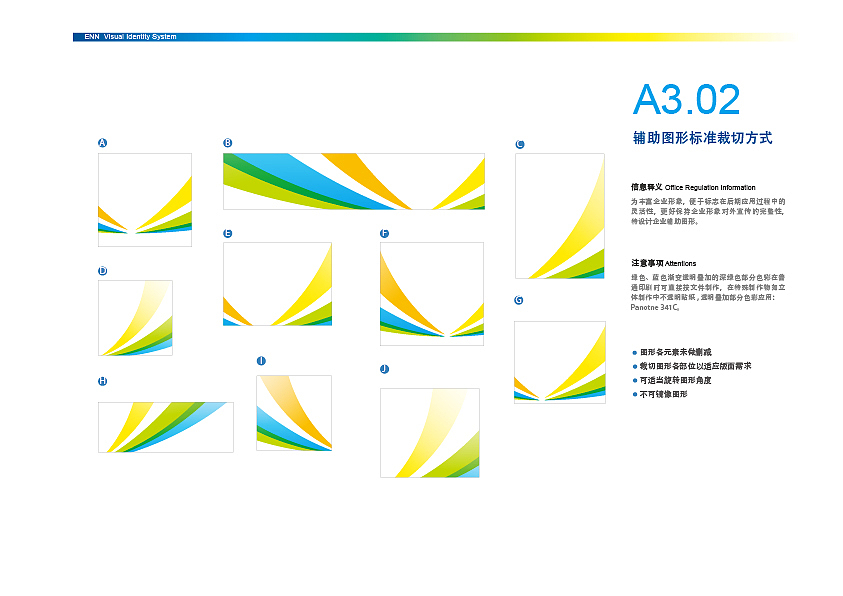The height and width of the screenshot is (596, 843).
Task: Click the circled letter D label
Action: [x=103, y=270]
